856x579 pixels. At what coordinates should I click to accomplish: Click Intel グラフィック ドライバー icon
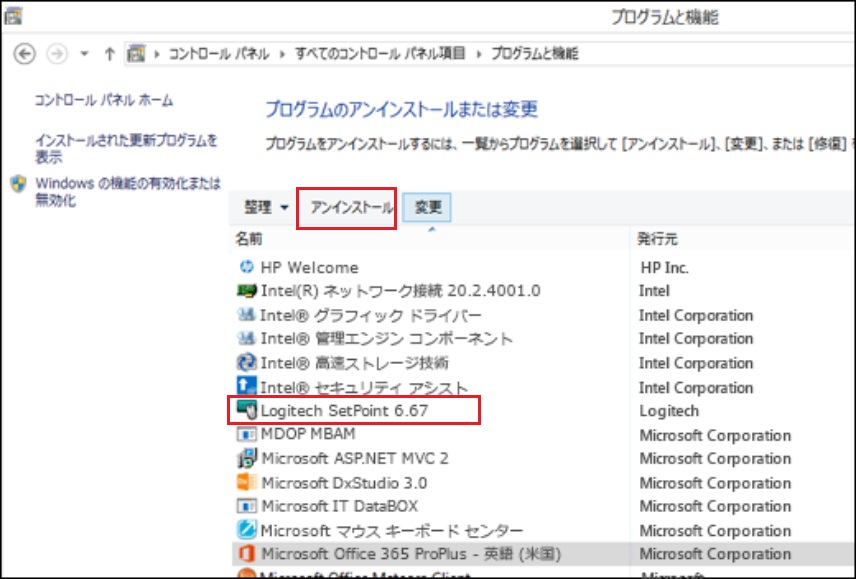[x=246, y=315]
